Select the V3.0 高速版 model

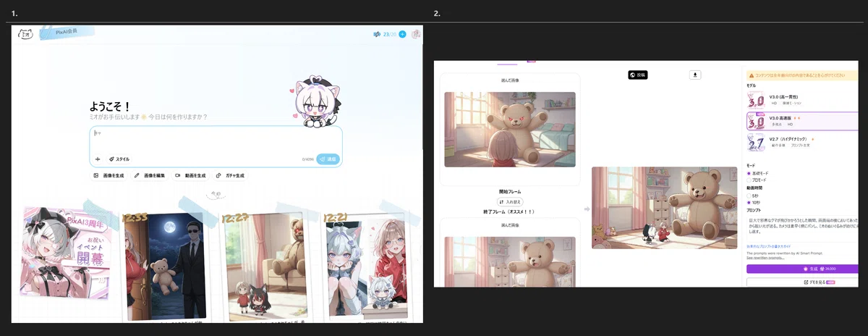pos(803,121)
